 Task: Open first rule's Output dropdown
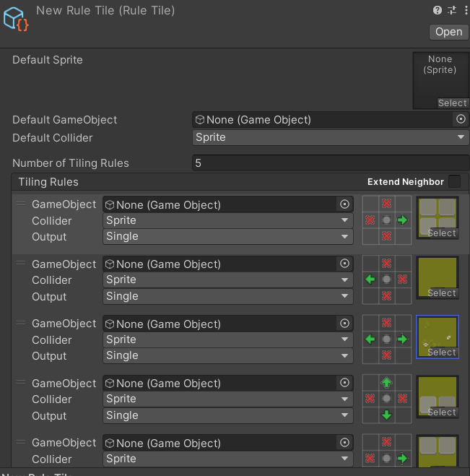click(228, 236)
